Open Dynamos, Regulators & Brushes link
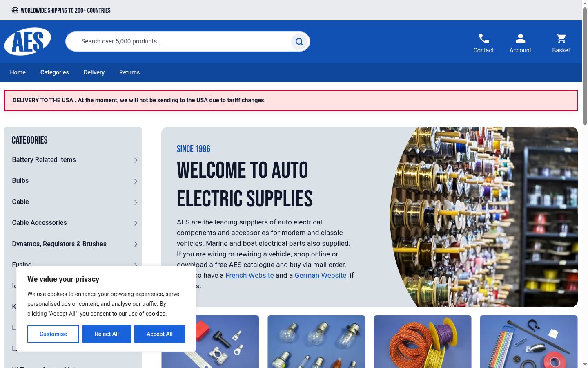This screenshot has width=588, height=368. (x=59, y=244)
